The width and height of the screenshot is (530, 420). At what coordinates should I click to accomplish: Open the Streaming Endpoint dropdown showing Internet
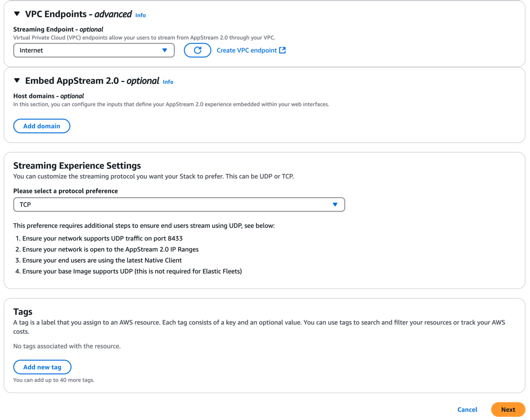coord(94,50)
